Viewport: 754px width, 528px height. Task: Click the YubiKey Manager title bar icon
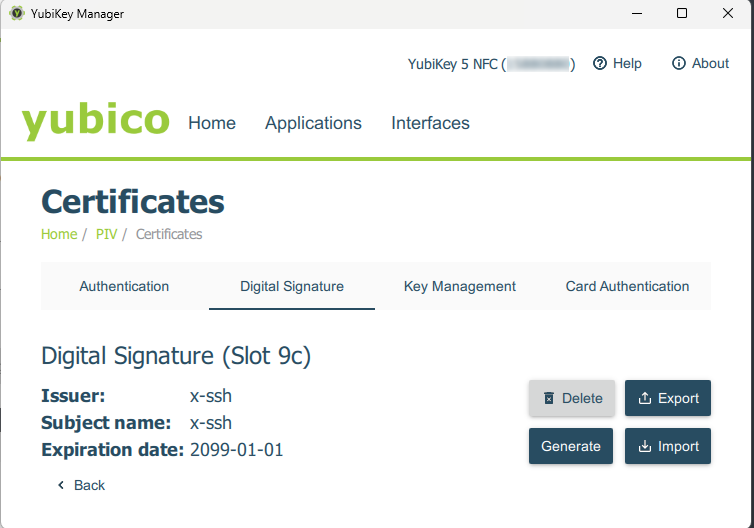(17, 13)
